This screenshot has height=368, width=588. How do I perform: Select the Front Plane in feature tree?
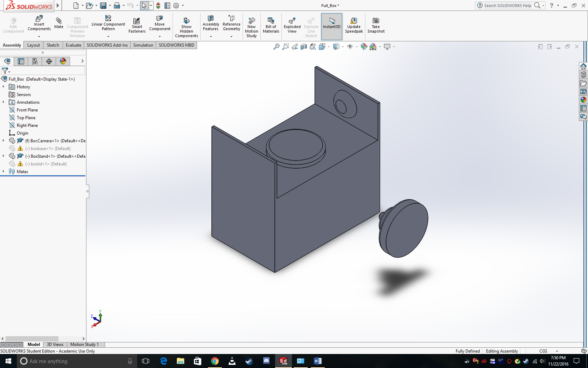coord(27,110)
